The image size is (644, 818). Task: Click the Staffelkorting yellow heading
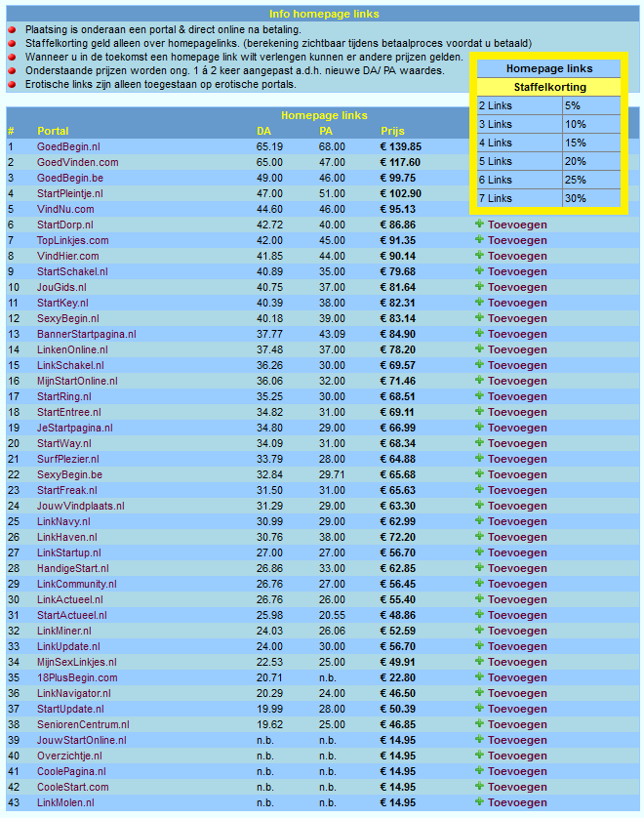(x=549, y=87)
